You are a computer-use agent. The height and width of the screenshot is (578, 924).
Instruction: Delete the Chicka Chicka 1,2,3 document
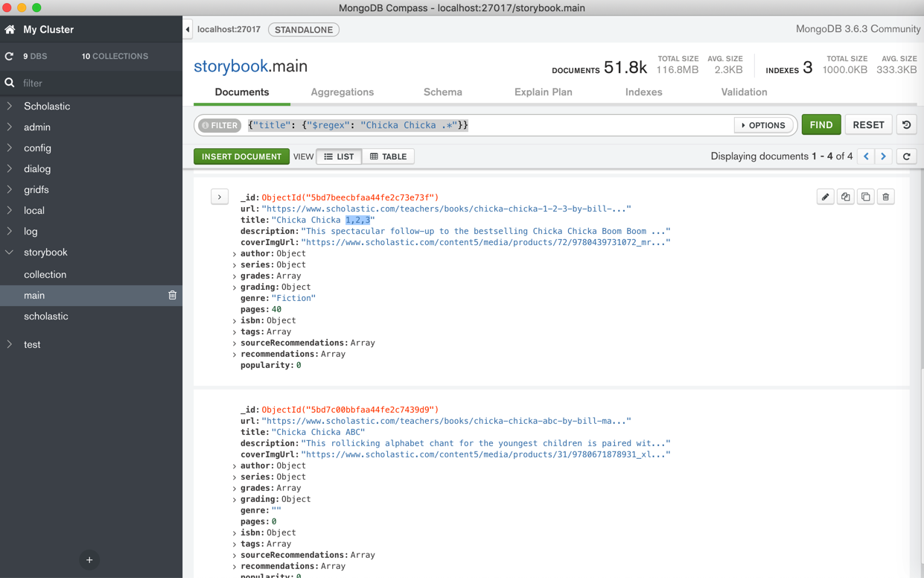(885, 197)
